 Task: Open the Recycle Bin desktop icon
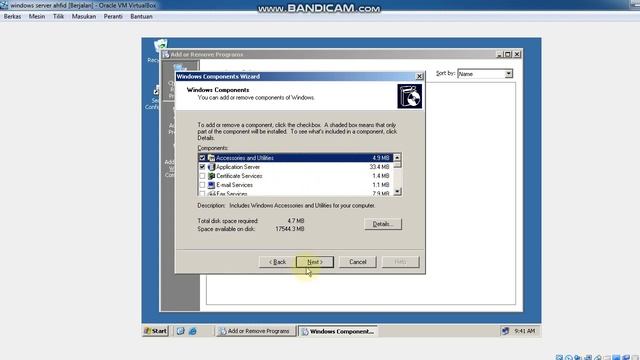point(160,47)
